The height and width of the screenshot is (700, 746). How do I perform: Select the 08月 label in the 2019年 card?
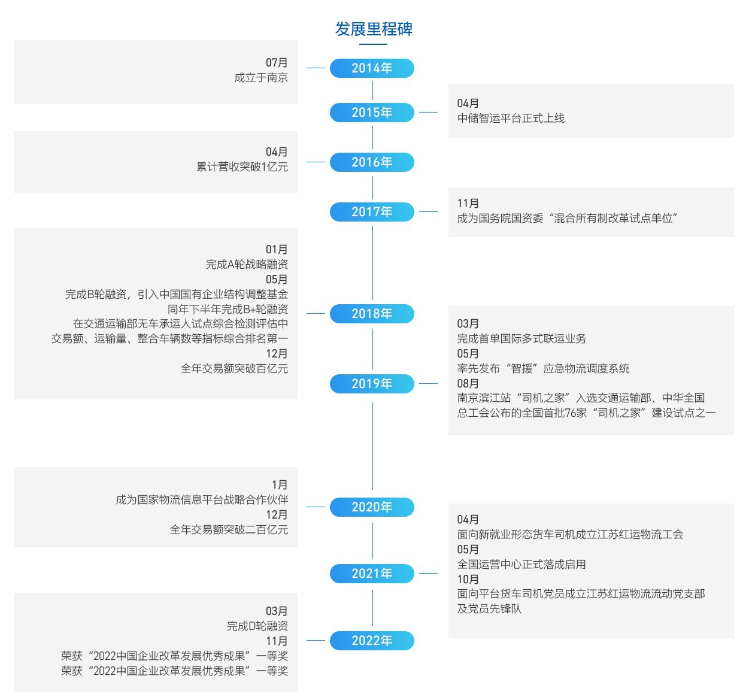pos(468,384)
